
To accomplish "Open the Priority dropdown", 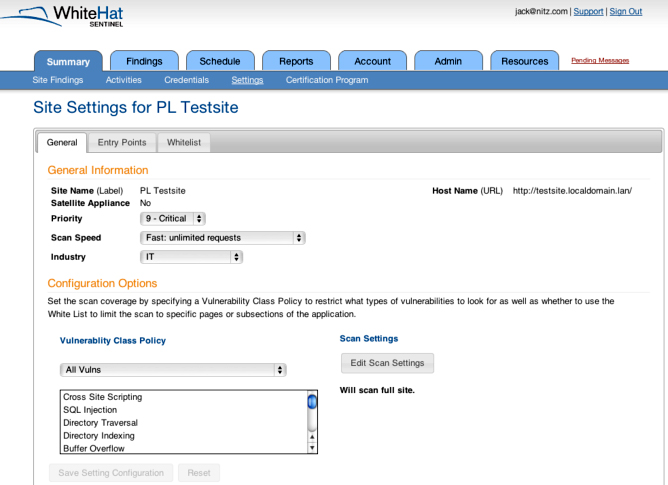I will pos(173,219).
